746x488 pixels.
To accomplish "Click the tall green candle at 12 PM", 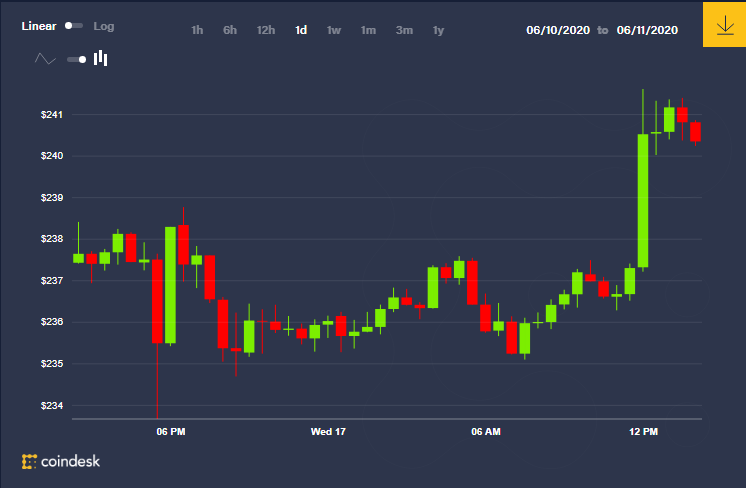I will tap(643, 201).
